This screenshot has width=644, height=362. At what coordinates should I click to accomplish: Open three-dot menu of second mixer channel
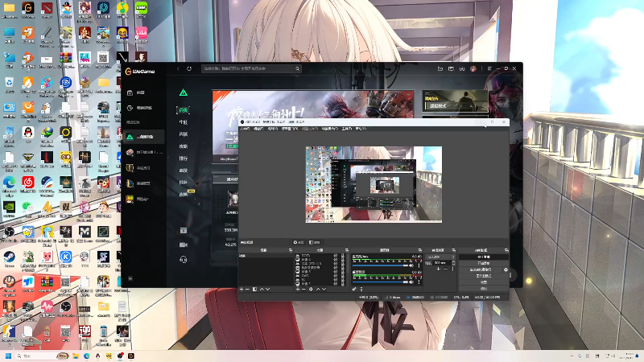click(x=419, y=282)
